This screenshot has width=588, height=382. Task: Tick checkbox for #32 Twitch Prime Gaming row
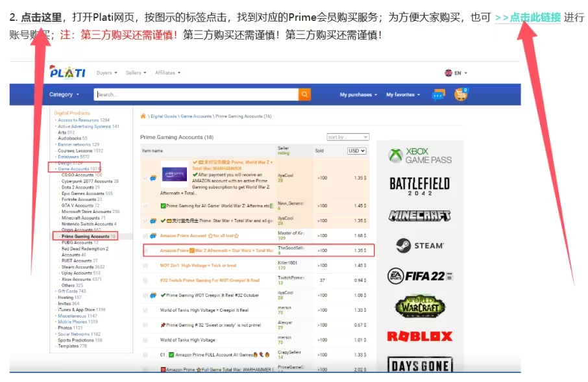tap(145, 281)
